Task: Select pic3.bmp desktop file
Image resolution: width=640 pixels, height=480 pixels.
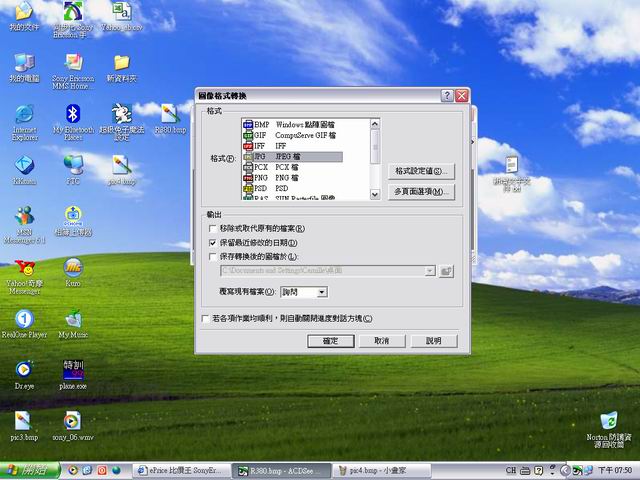Action: click(24, 426)
